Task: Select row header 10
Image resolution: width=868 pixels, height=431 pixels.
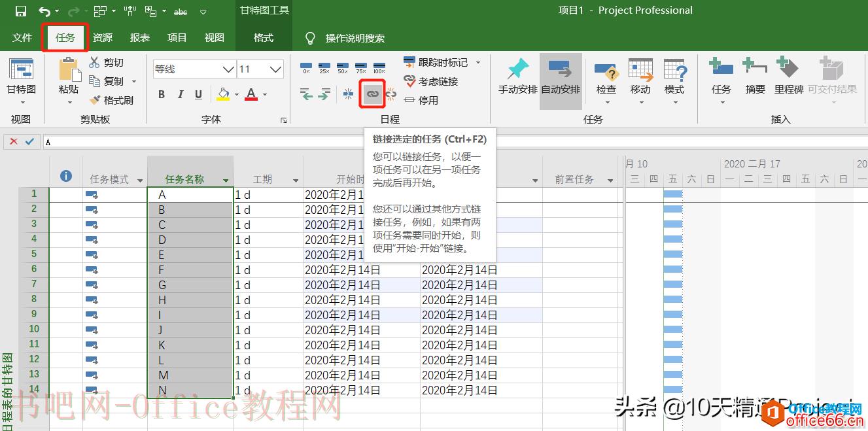Action: tap(34, 329)
